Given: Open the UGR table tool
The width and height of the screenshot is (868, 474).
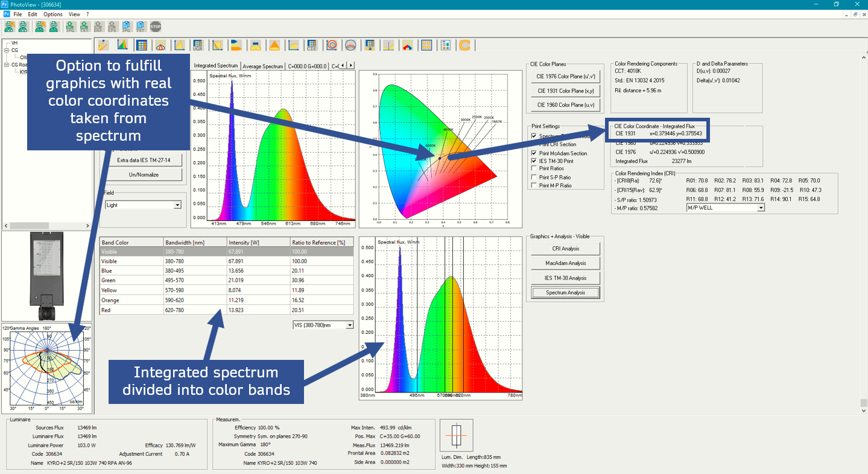Looking at the screenshot, I should tap(198, 45).
